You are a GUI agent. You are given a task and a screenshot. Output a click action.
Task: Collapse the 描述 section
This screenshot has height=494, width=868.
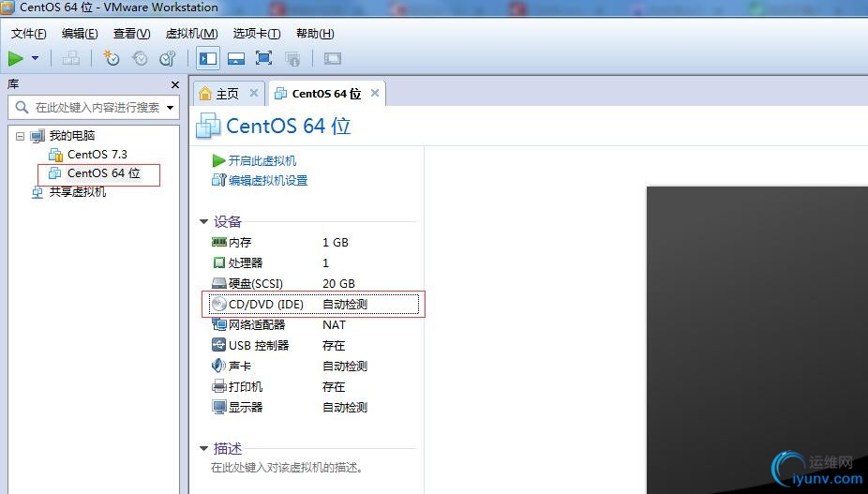[203, 449]
